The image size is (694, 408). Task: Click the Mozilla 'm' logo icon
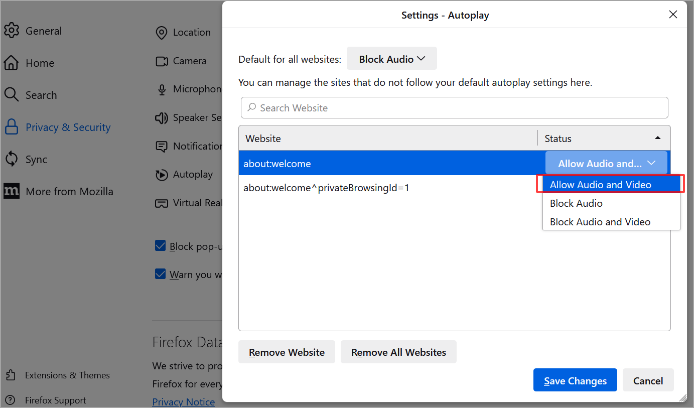pyautogui.click(x=12, y=191)
